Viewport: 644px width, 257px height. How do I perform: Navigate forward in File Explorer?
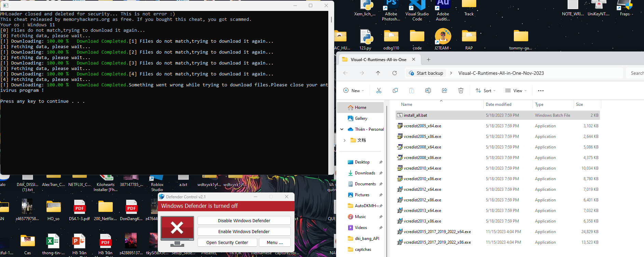(362, 73)
